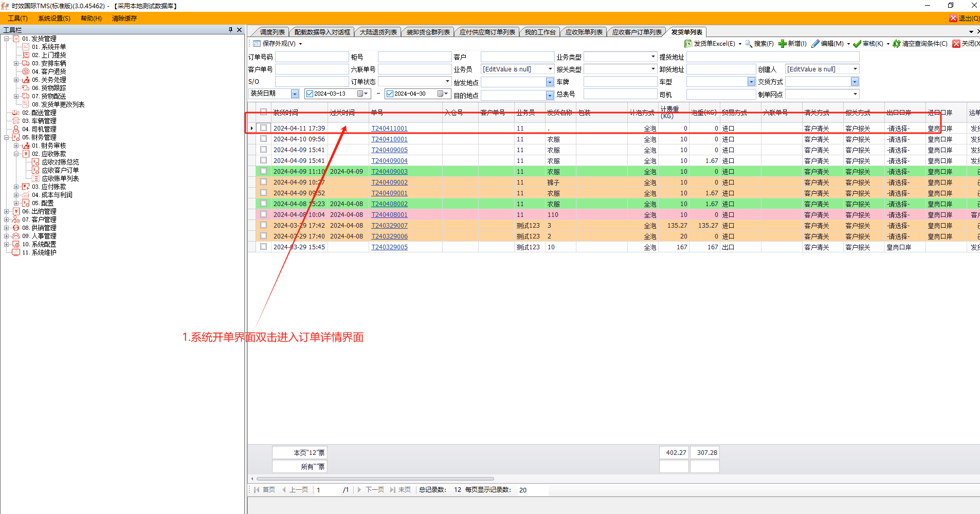
Task: Click the 编辑 pencil toolbar icon
Action: pyautogui.click(x=815, y=44)
